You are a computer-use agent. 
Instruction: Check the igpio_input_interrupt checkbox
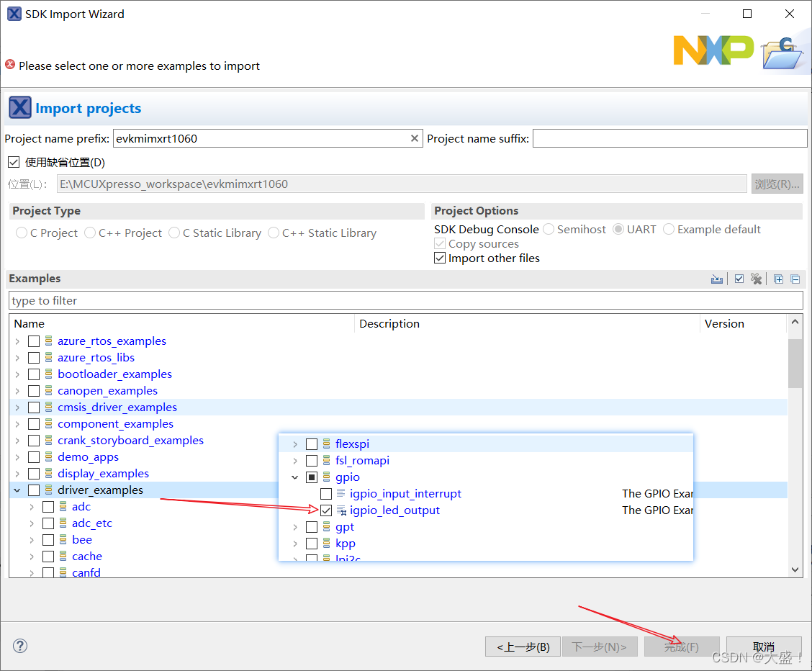325,494
